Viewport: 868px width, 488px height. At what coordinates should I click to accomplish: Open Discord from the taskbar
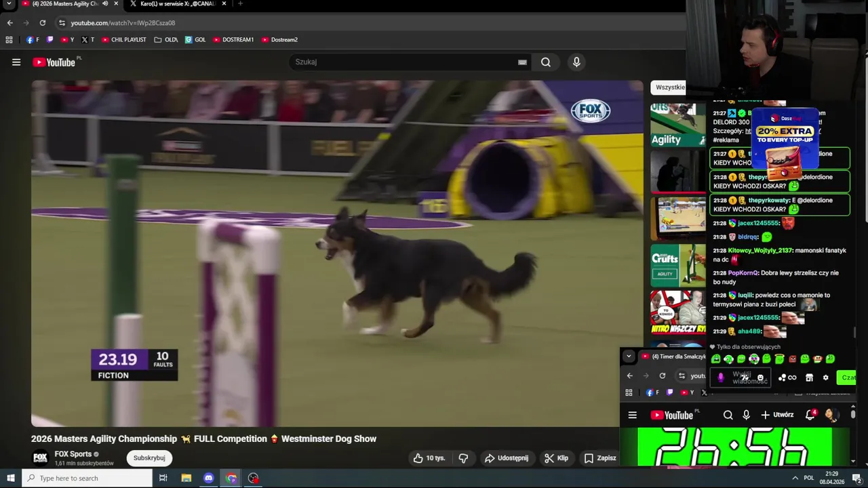(208, 479)
